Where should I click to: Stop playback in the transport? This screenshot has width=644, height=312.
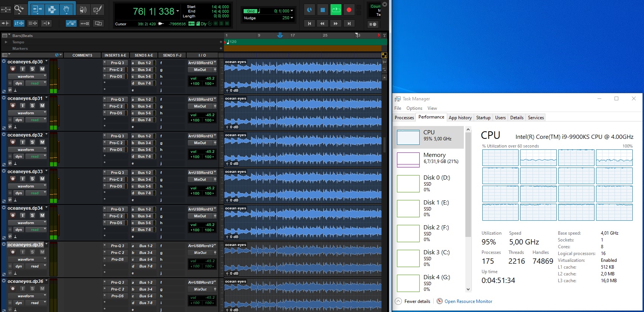click(323, 10)
